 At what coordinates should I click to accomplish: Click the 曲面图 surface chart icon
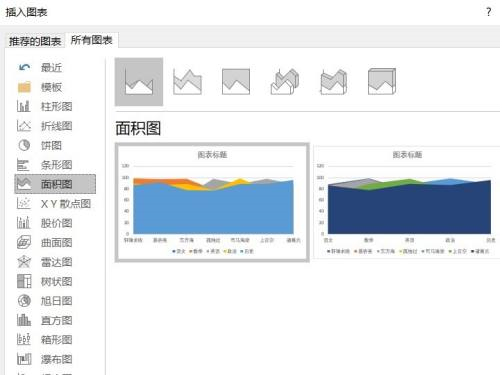click(24, 242)
